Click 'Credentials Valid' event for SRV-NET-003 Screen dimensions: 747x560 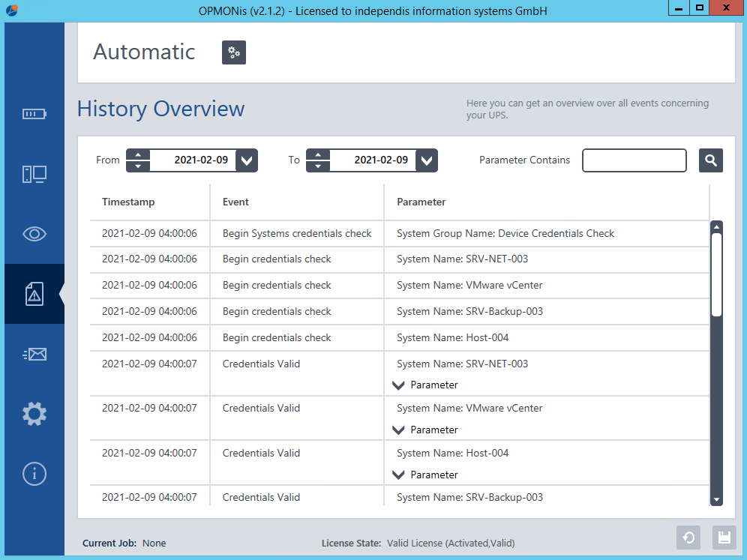(x=261, y=364)
